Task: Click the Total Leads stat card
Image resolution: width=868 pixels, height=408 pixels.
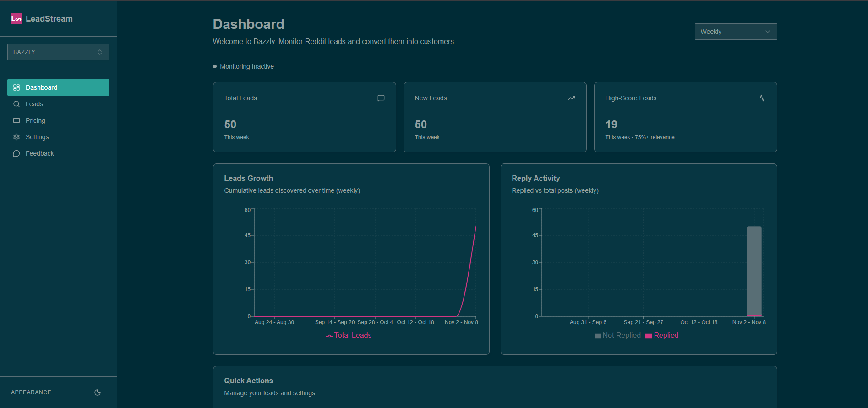Action: [305, 117]
